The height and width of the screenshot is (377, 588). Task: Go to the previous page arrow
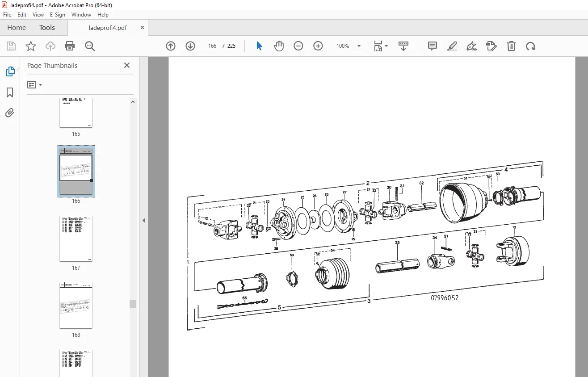coord(171,46)
